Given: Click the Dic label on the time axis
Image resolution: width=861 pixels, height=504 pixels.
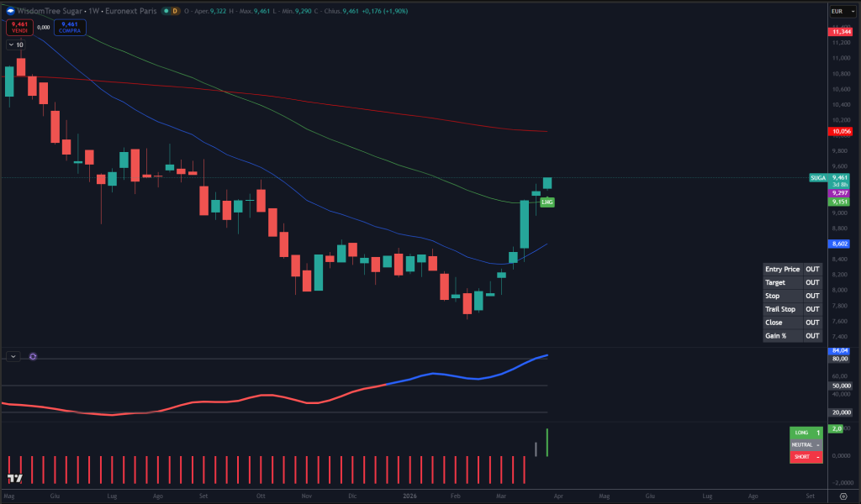Looking at the screenshot, I should (352, 496).
